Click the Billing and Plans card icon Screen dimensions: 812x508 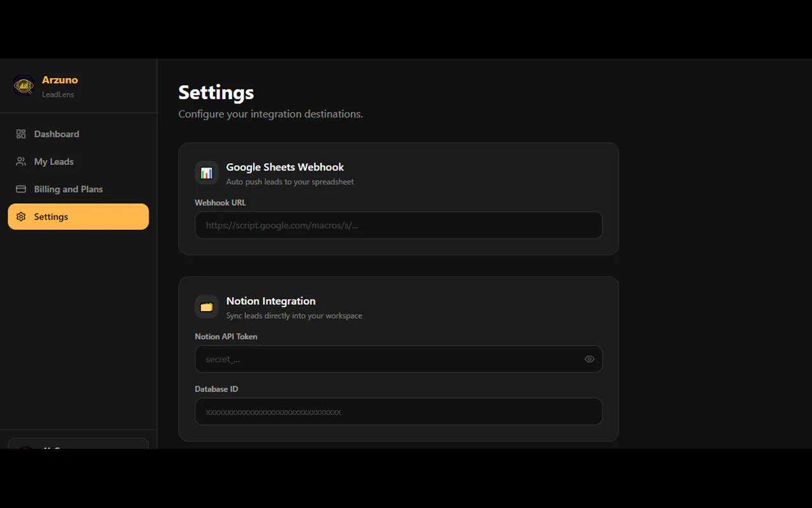pyautogui.click(x=21, y=189)
